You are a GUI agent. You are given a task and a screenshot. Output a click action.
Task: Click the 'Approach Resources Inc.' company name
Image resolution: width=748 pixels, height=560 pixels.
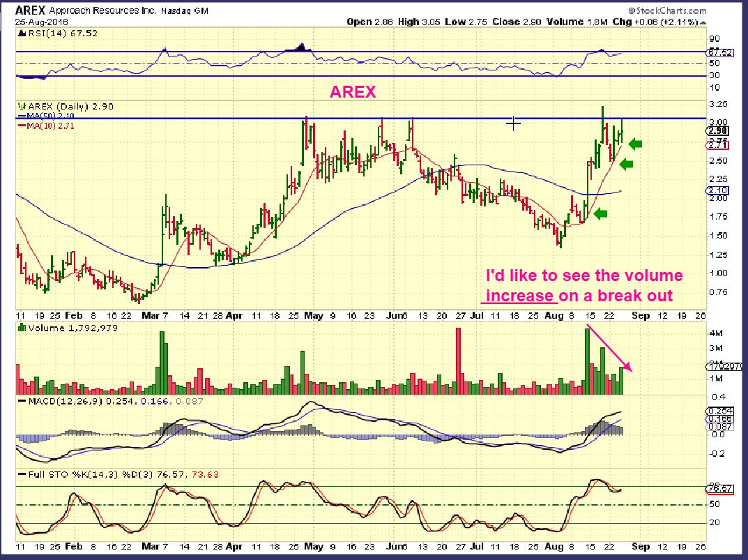[102, 10]
